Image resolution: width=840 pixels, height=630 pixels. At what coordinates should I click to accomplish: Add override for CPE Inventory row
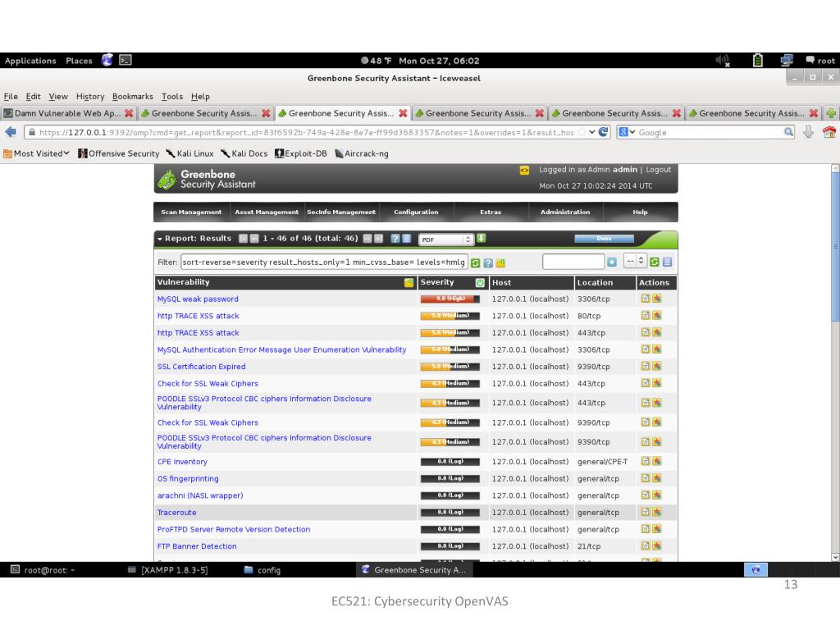tap(657, 461)
